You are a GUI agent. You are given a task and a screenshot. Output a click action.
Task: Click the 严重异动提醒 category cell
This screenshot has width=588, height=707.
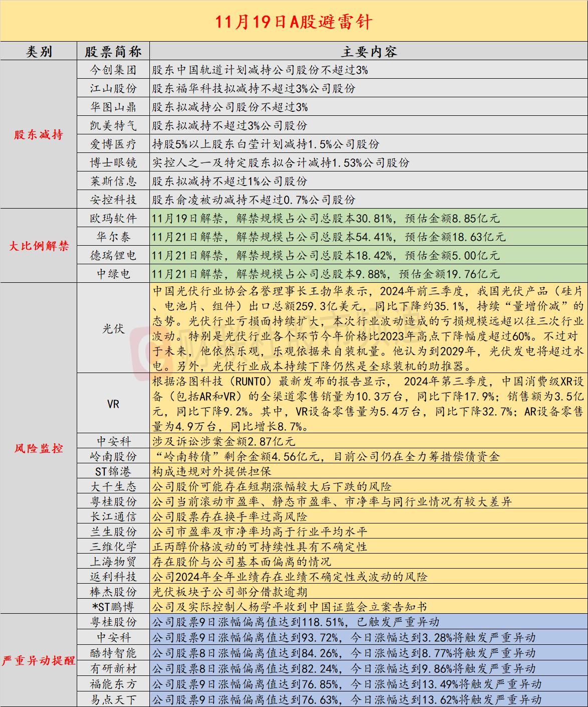click(39, 661)
